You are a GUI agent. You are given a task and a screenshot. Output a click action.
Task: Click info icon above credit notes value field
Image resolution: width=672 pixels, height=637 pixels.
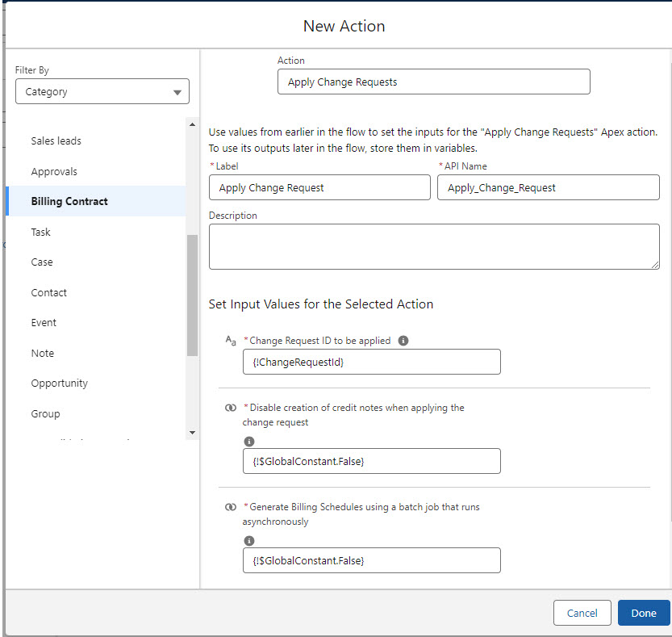click(x=248, y=442)
